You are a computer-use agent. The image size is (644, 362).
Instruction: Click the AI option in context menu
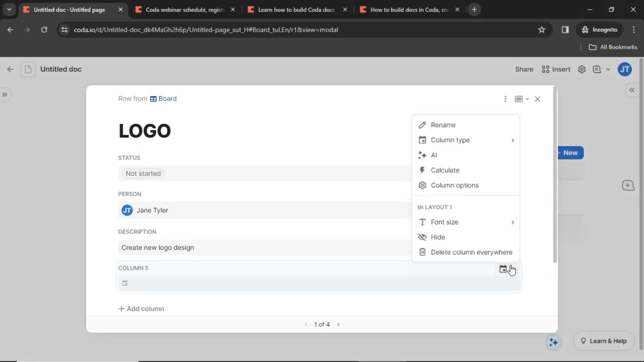coord(434,155)
